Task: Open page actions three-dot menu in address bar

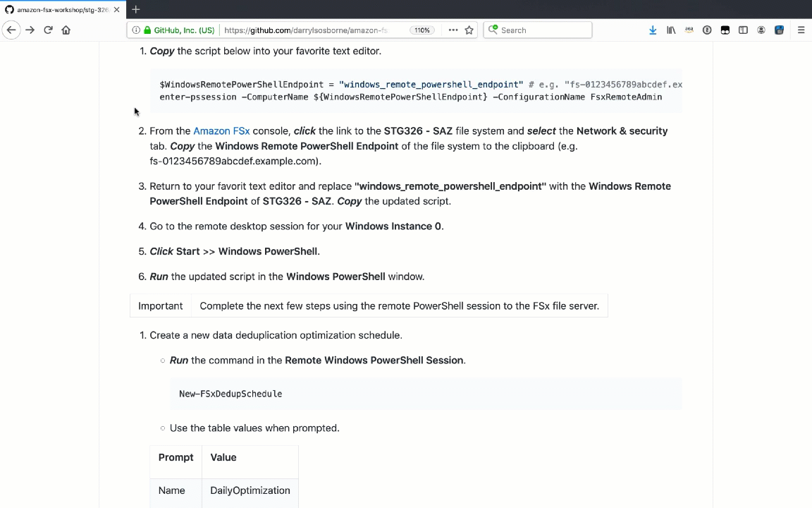Action: tap(453, 30)
